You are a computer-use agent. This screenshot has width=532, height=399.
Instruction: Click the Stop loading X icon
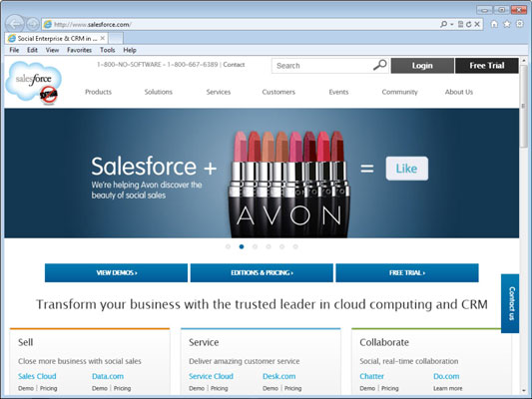click(477, 24)
